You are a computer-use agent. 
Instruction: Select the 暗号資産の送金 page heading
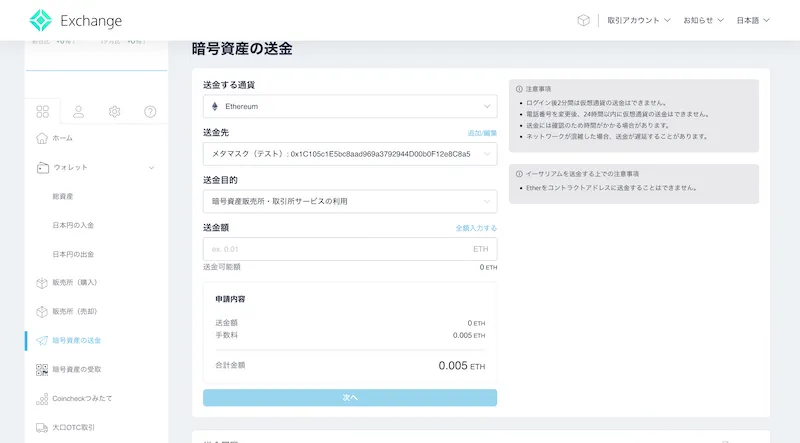[242, 49]
